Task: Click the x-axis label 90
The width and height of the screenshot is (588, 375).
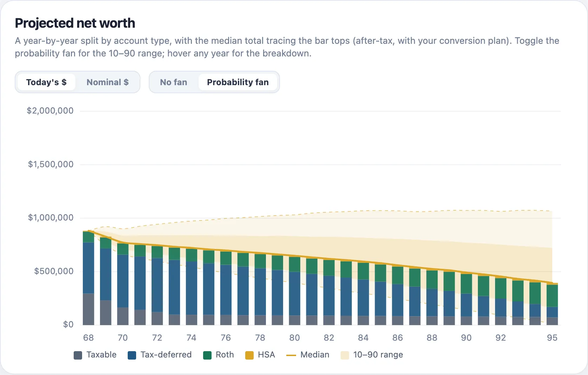Action: point(466,338)
